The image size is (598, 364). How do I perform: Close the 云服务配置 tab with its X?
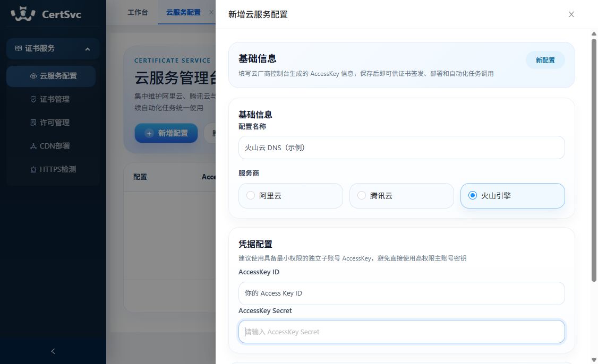tap(211, 12)
